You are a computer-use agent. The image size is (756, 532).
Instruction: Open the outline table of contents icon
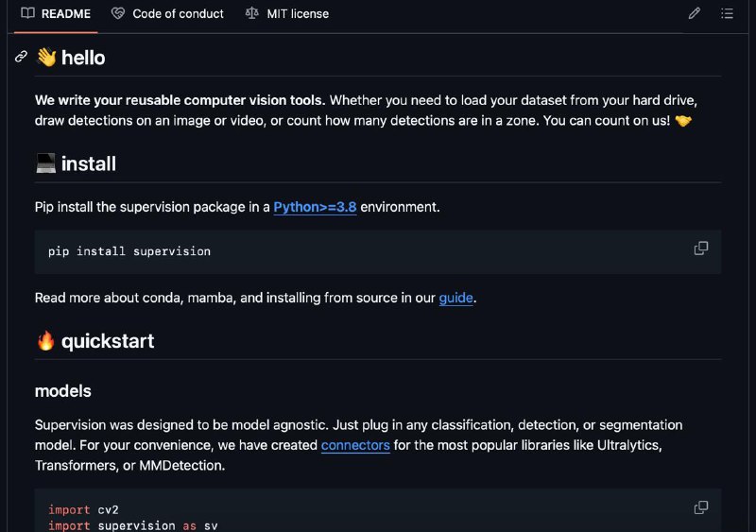point(727,13)
